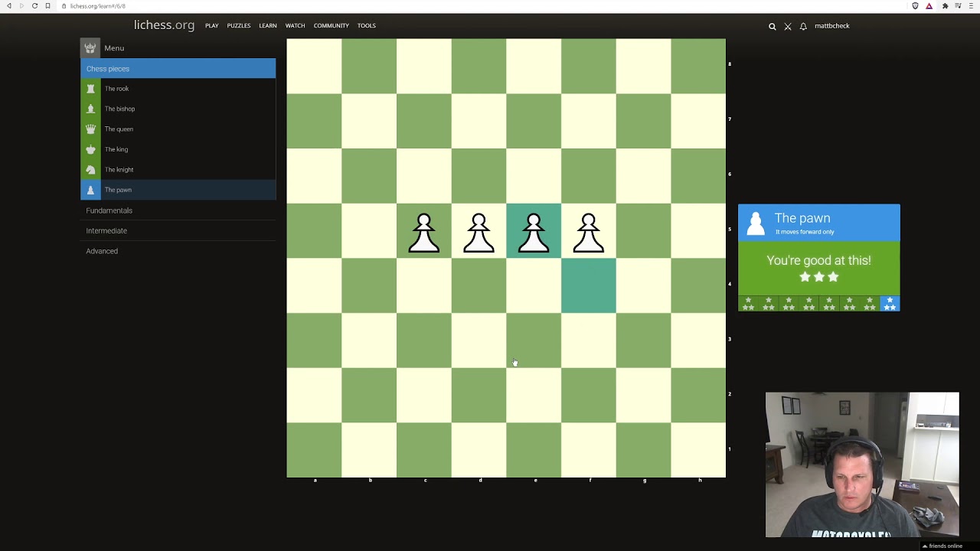Select The pawn lesson in sidebar
The image size is (980, 551).
coord(178,190)
